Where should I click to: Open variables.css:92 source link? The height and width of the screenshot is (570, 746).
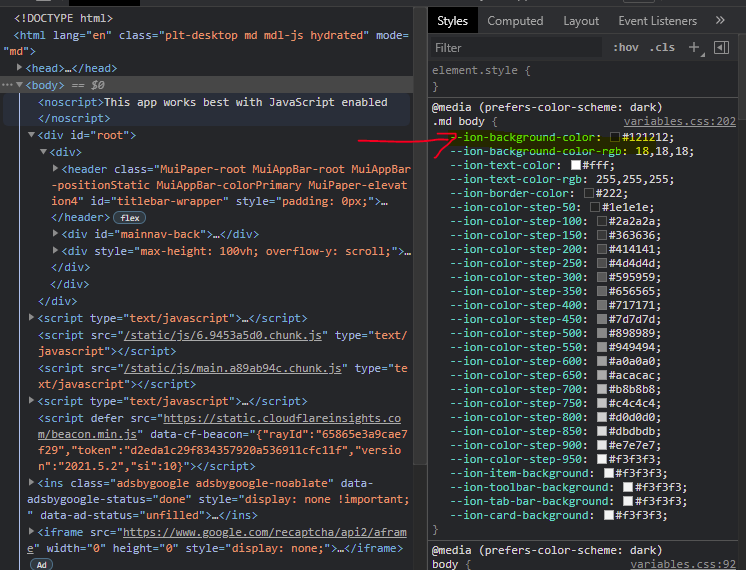(x=683, y=564)
